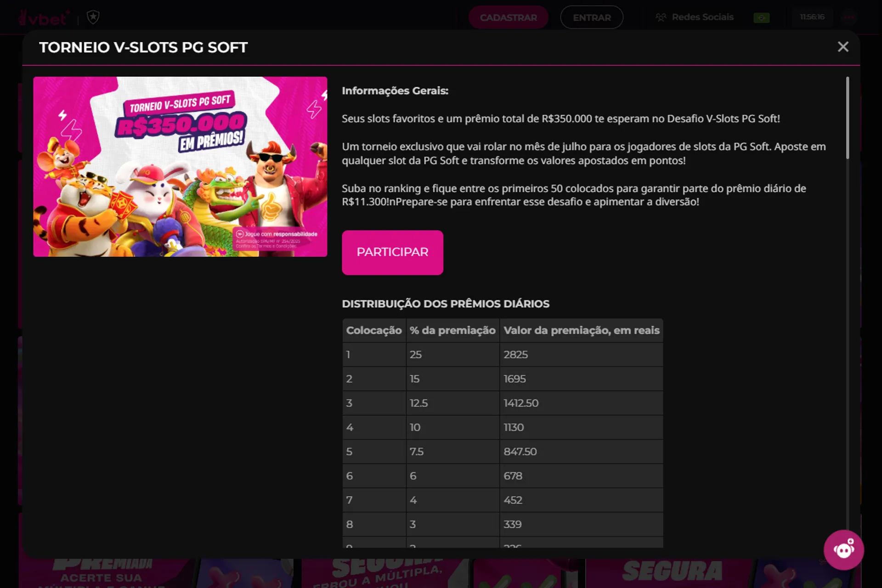Click the 'Informações Gerais:' heading
This screenshot has height=588, width=882.
click(x=395, y=91)
